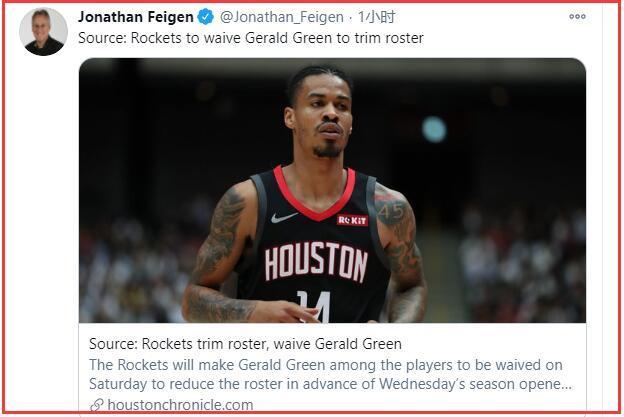Open the Gerald Green article photo
Image resolution: width=624 pixels, height=417 pixels.
pos(332,190)
